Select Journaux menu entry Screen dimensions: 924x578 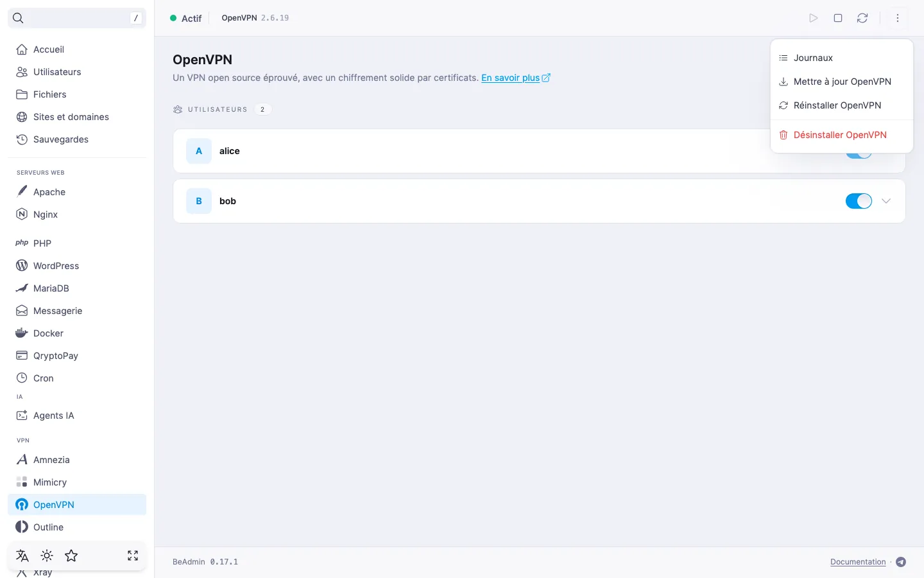click(842, 58)
